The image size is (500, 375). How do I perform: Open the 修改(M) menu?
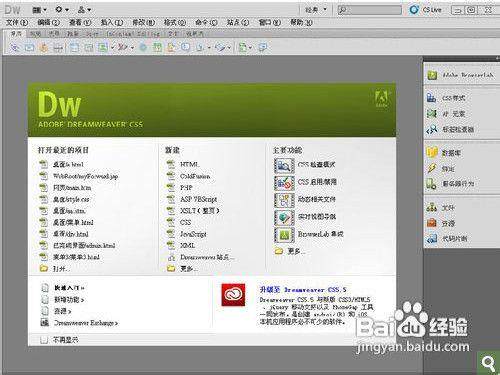click(x=144, y=22)
